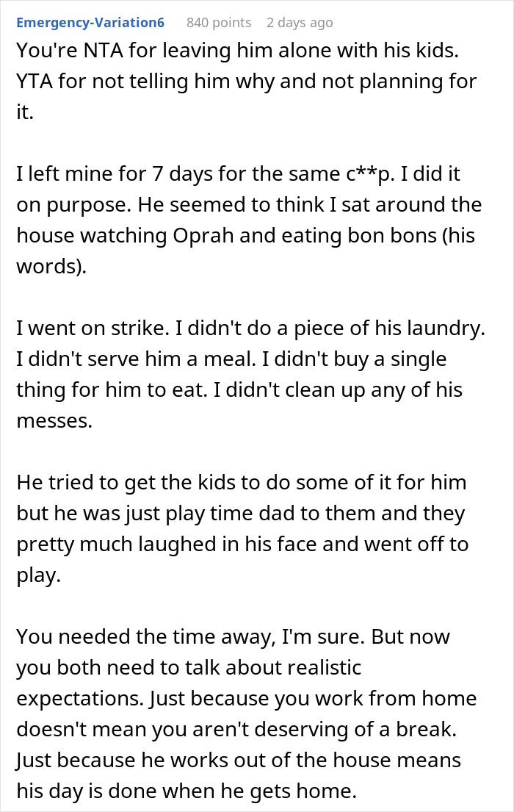Click the line "pretty much laughed in his face"
The height and width of the screenshot is (812, 514).
pos(242,544)
